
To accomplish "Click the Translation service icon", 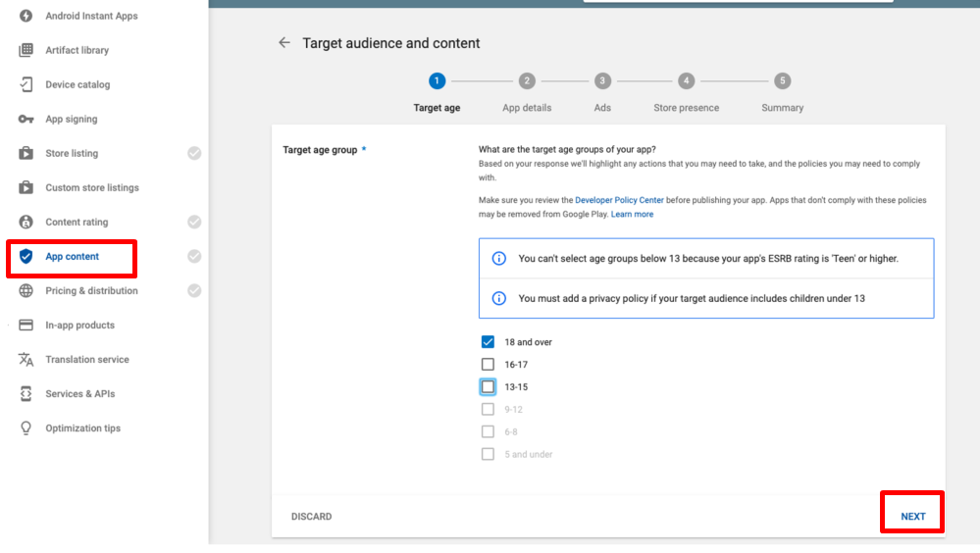I will (x=26, y=360).
